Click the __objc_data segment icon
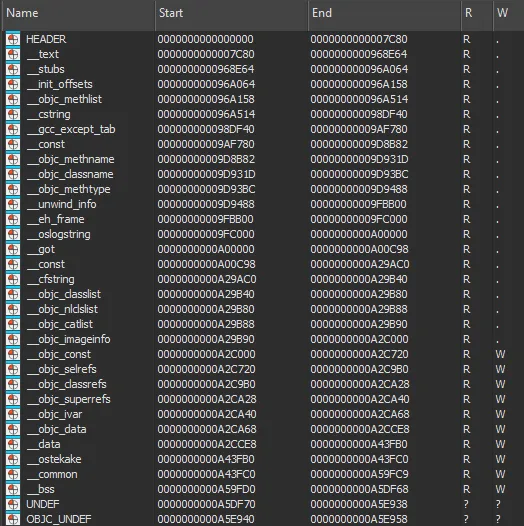Viewport: 524px width, 526px height. click(13, 429)
